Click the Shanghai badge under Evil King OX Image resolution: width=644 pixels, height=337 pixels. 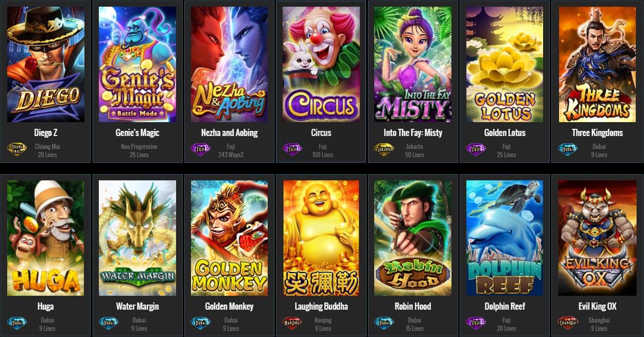[568, 324]
